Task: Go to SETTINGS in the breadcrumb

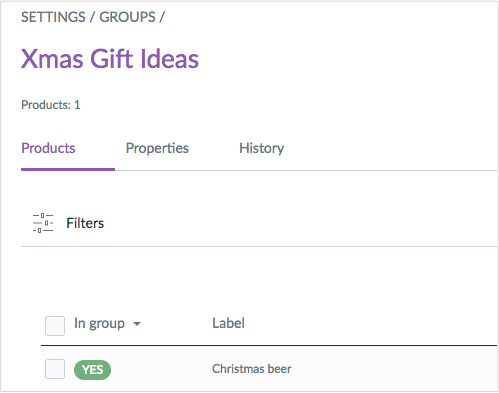Action: coord(53,17)
